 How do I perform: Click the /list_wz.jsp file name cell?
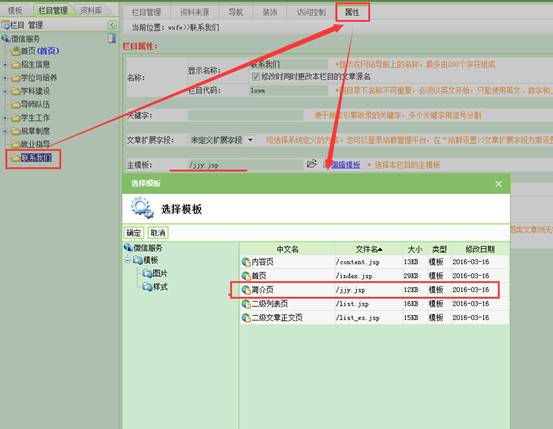click(358, 318)
